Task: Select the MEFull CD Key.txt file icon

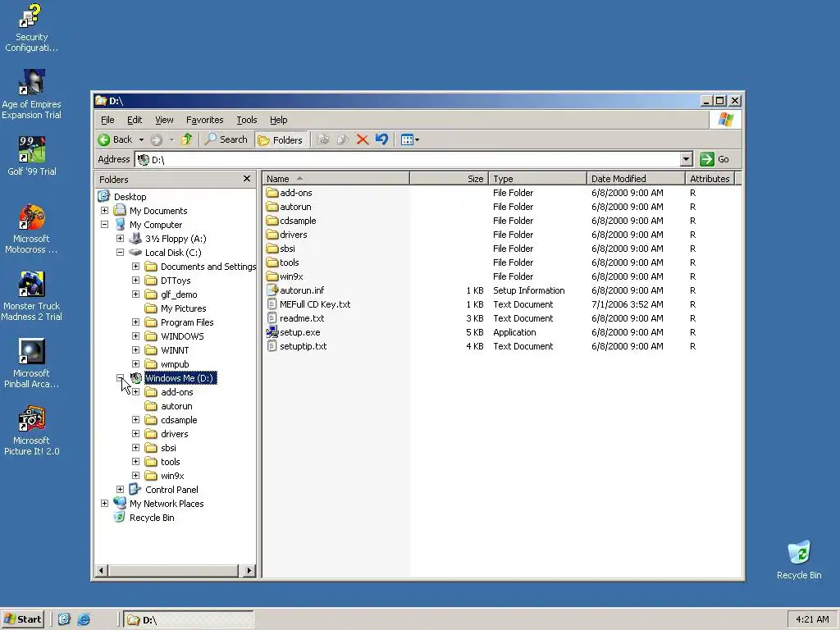Action: 272,304
